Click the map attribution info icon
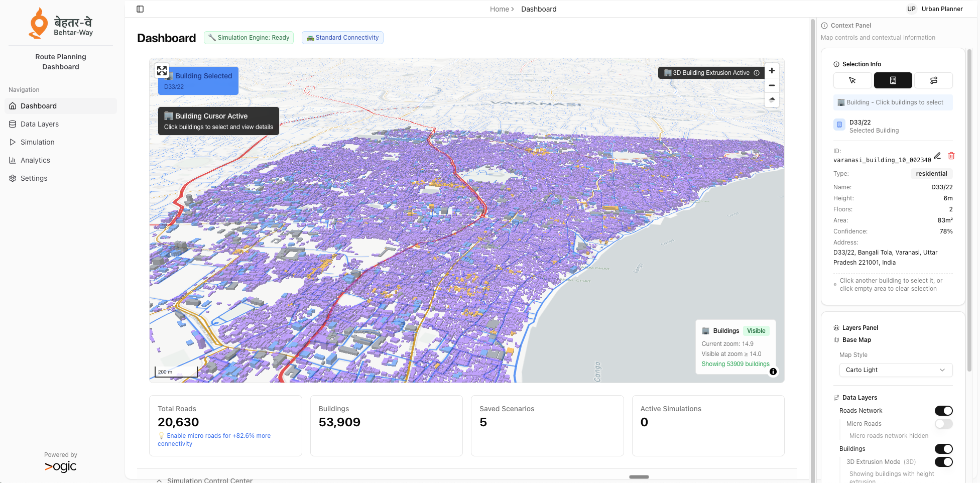The width and height of the screenshot is (980, 483). click(773, 372)
